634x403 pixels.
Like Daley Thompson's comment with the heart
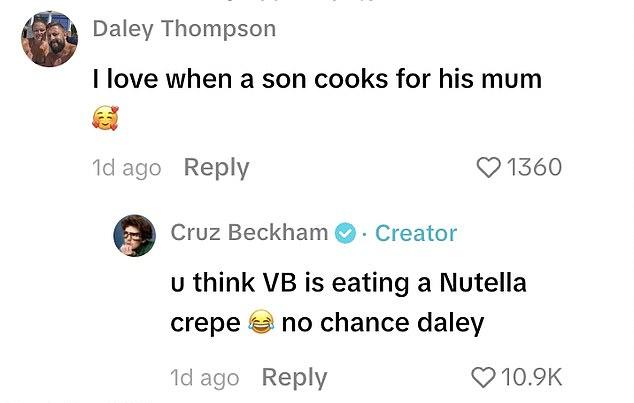pos(490,168)
